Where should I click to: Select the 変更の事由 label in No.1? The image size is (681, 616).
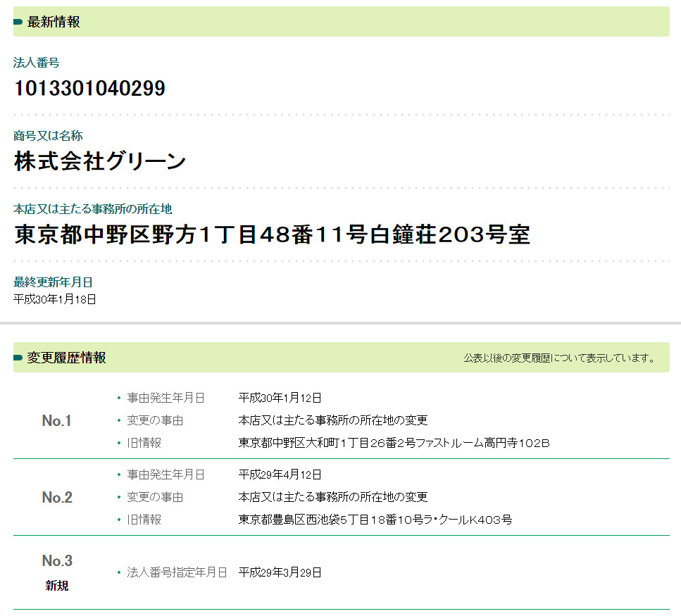(x=155, y=421)
